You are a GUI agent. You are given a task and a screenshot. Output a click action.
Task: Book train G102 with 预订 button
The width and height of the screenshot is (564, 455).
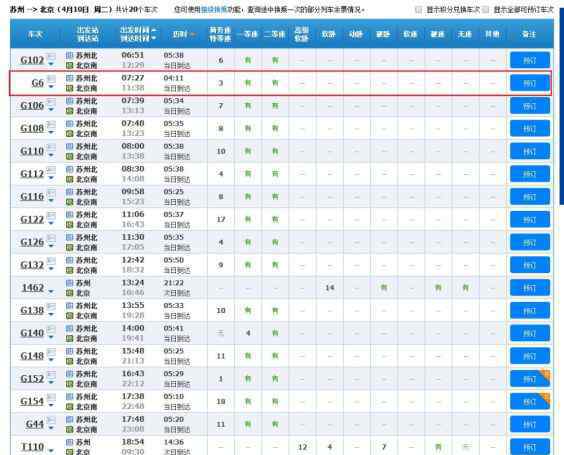click(x=530, y=60)
